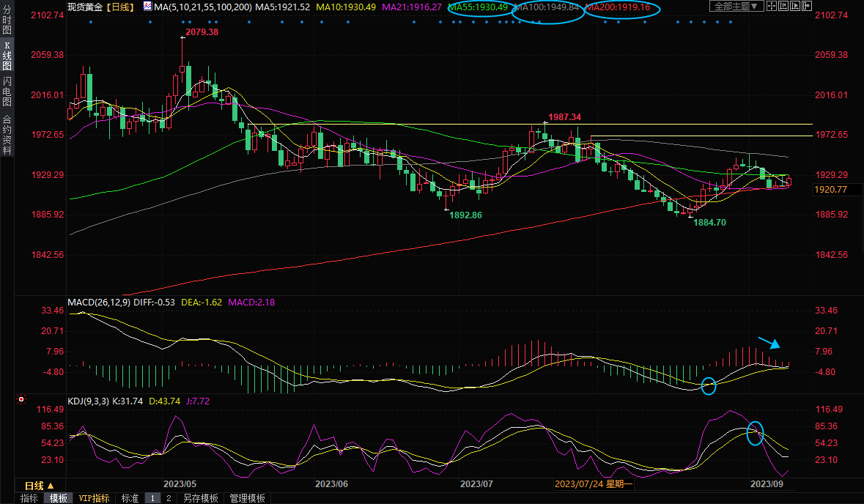Click the 2023/09 date on time axis
This screenshot has height=504, width=864.
(767, 483)
